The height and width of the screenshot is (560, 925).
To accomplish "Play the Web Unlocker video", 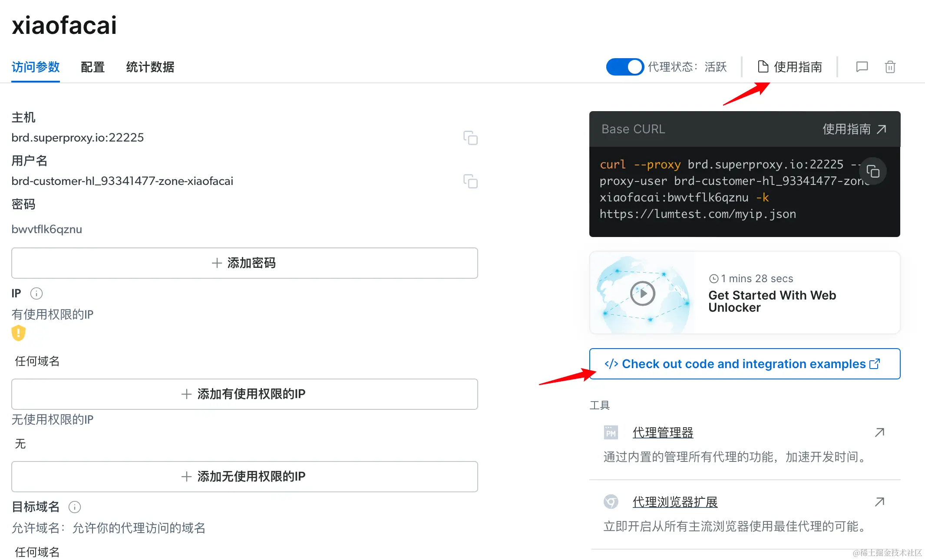I will pos(642,293).
